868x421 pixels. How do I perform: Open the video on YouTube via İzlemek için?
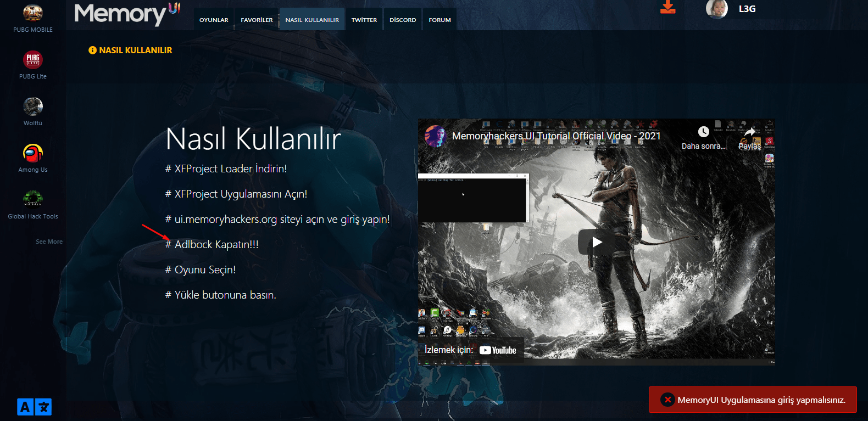tap(471, 350)
